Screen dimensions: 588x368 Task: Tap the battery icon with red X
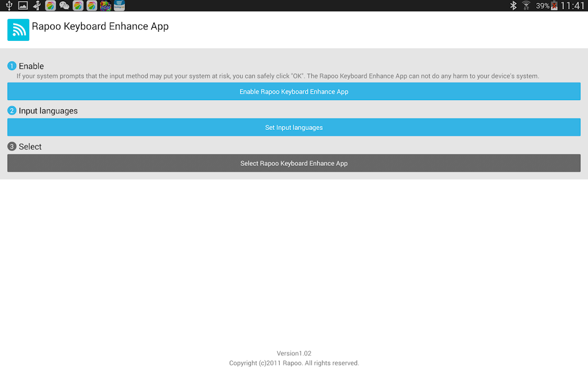(x=554, y=5)
